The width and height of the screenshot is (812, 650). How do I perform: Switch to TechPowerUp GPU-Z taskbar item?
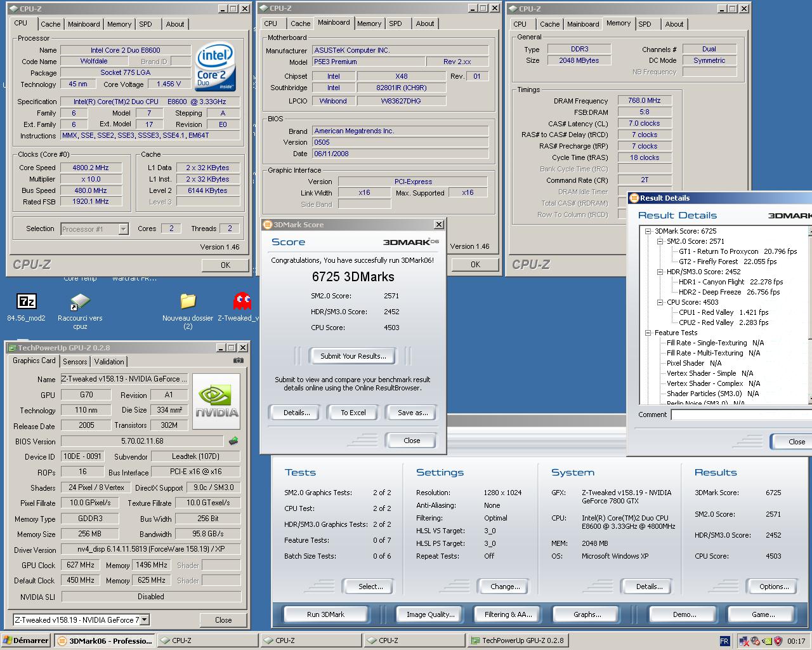click(518, 640)
